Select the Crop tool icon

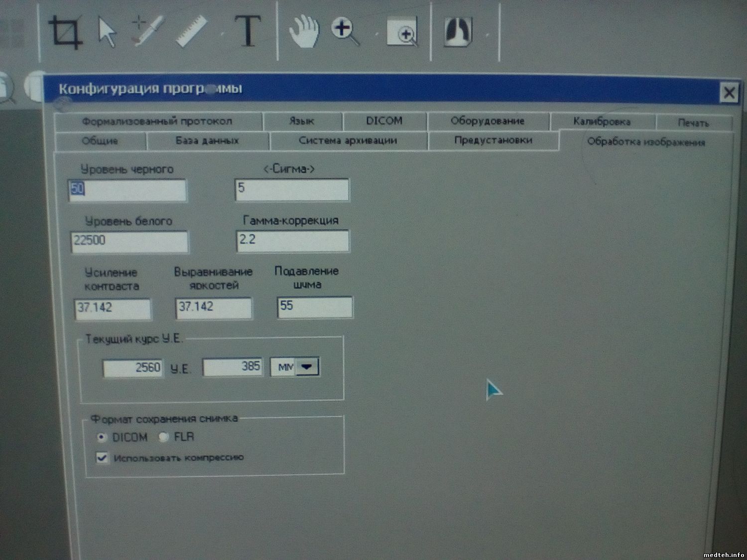pos(65,32)
